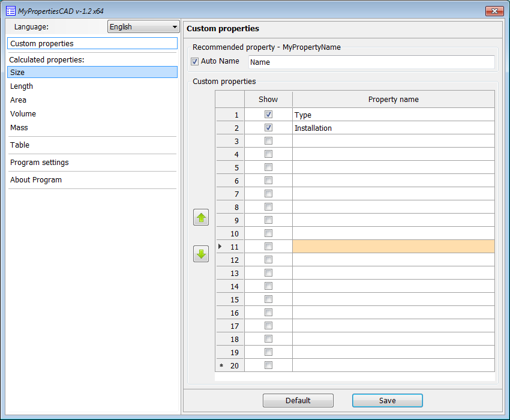Check Show box in row 5
The image size is (510, 420).
pyautogui.click(x=268, y=167)
